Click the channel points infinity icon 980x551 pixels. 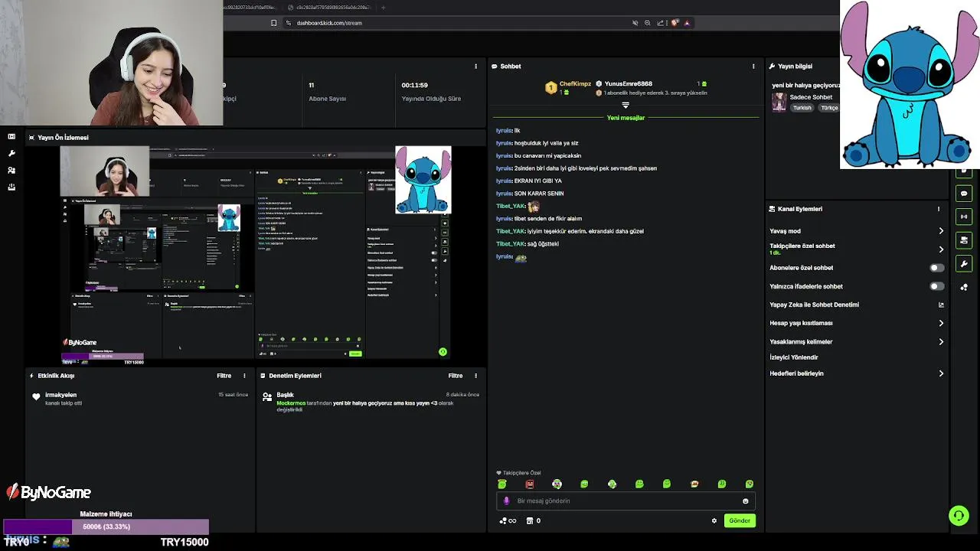click(508, 520)
